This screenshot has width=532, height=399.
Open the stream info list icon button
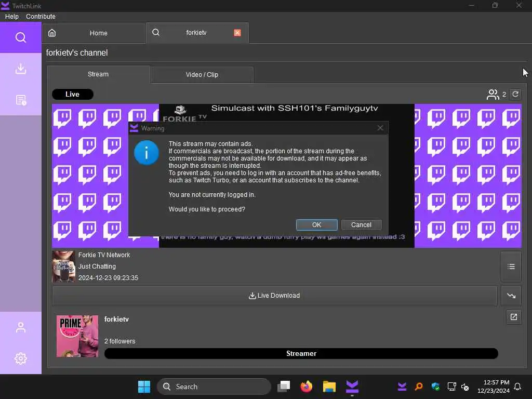point(511,267)
